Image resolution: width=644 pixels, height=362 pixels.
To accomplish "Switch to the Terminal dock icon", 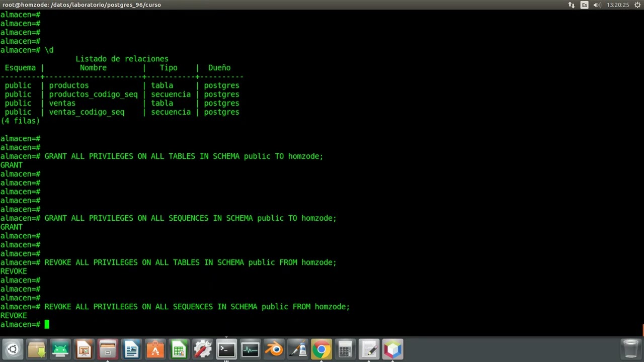I will [x=226, y=349].
